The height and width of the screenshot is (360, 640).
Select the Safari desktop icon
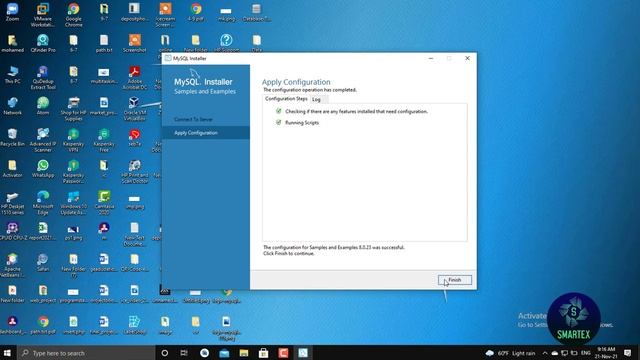[43, 262]
